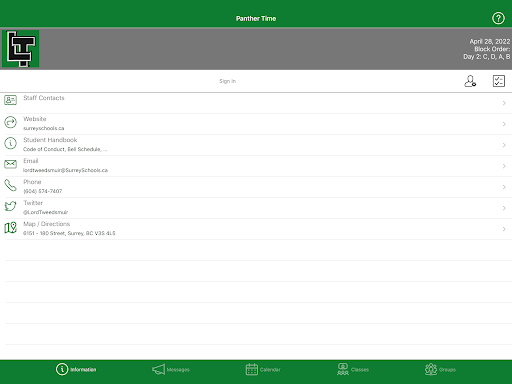Click the Email envelope icon
Image resolution: width=512 pixels, height=384 pixels.
point(10,164)
